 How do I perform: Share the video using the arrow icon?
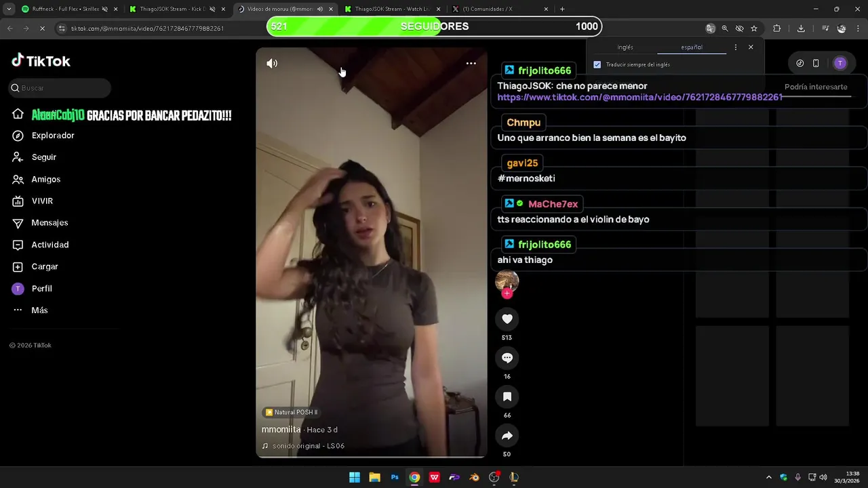click(507, 436)
